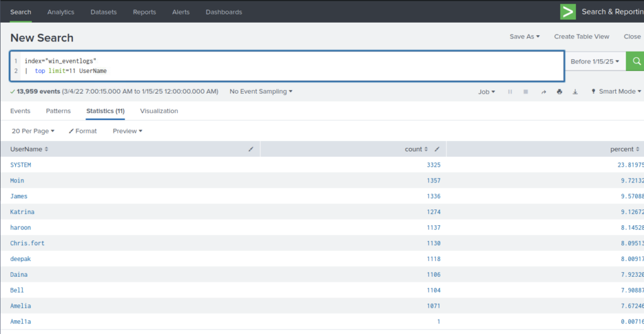Click the count value 1118
Screen dimensions: 644x334
pyautogui.click(x=433, y=259)
